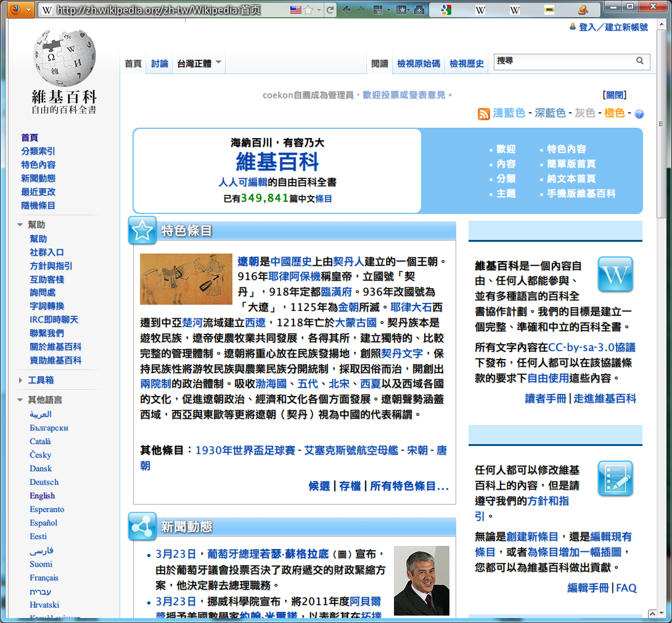Screen dimensions: 672x623
Task: Click the Wikipedia favicon in the address bar
Action: click(47, 10)
